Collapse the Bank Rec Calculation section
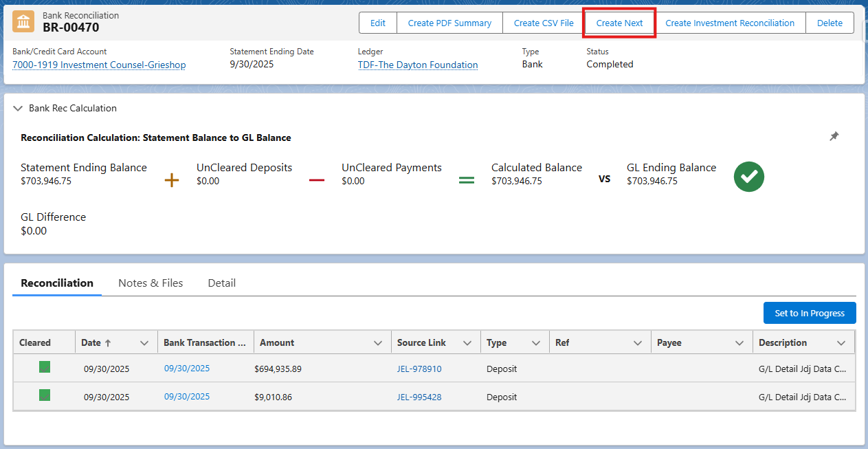Image resolution: width=868 pixels, height=449 pixels. pos(18,109)
